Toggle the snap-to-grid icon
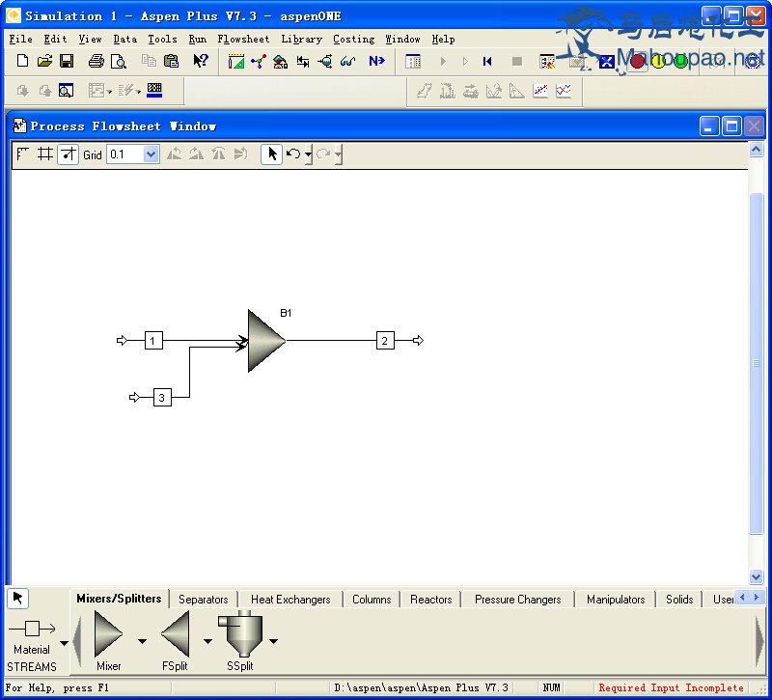Screen dimensions: 772x700 click(x=69, y=154)
